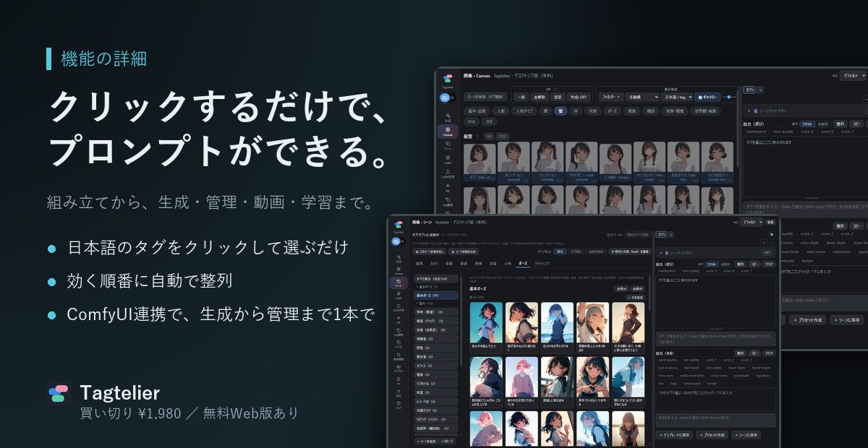Select ツインテール / twintails thumbnail in back window
The width and height of the screenshot is (868, 448).
click(x=547, y=162)
